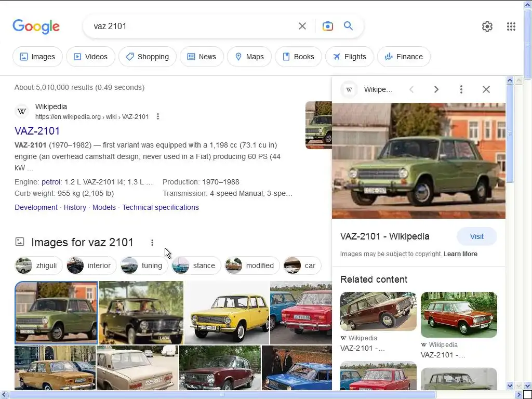Click the 'About 5,010,000 results' text
Screen dimensions: 532x399
tap(79, 87)
